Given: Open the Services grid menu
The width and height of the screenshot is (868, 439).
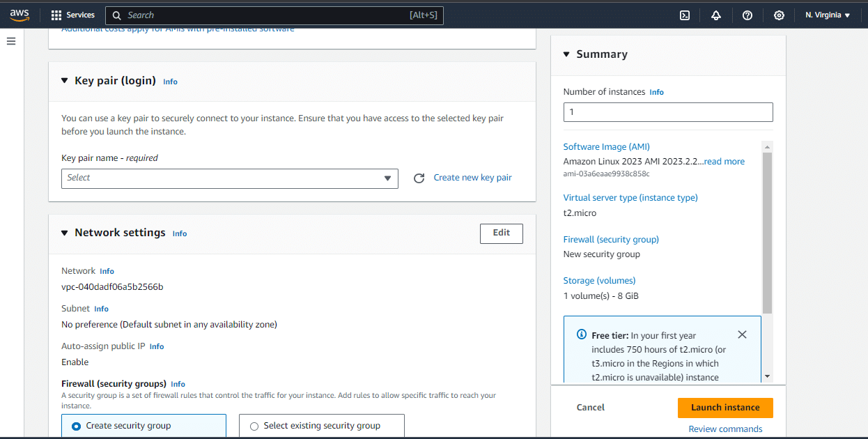Looking at the screenshot, I should coord(72,15).
